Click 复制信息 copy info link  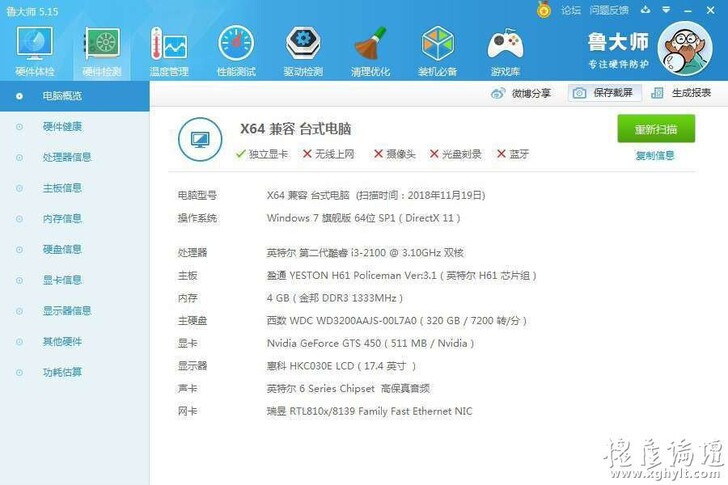point(655,155)
